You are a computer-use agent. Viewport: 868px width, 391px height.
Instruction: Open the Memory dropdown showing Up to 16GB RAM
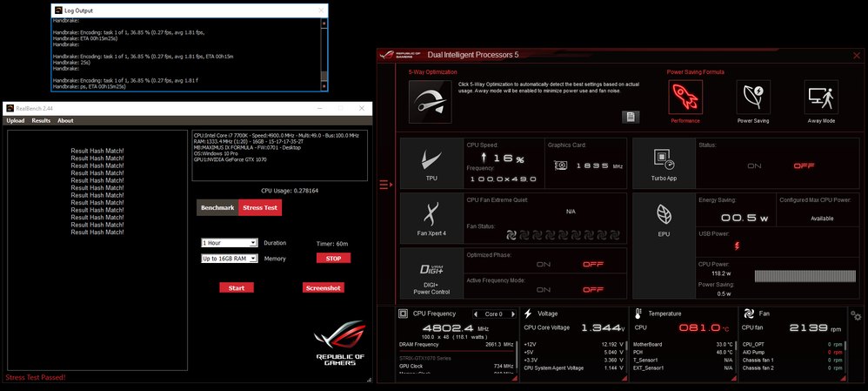pos(229,259)
